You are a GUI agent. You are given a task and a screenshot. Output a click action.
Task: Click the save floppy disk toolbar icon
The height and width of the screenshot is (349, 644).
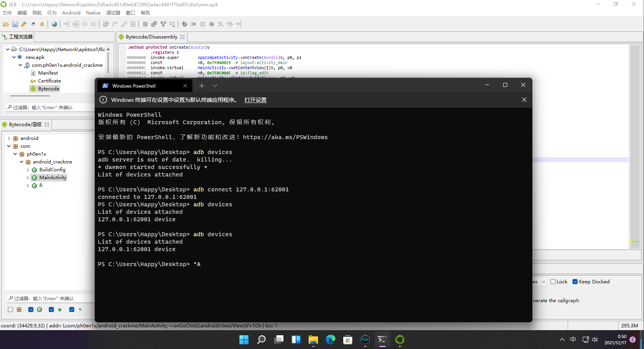(15, 24)
